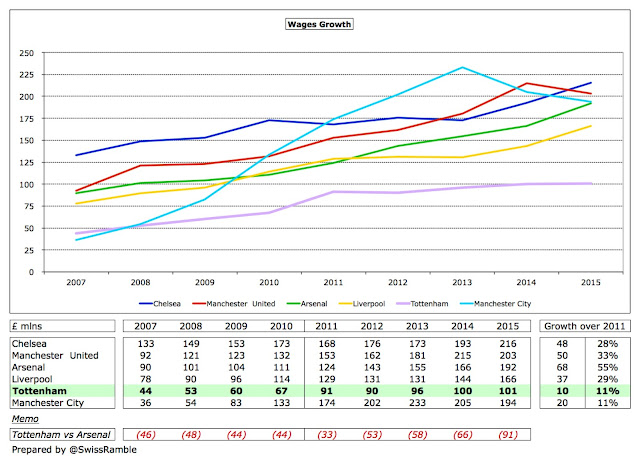Click Arsenal's 2012 value 143
640x458 pixels.
(372, 367)
